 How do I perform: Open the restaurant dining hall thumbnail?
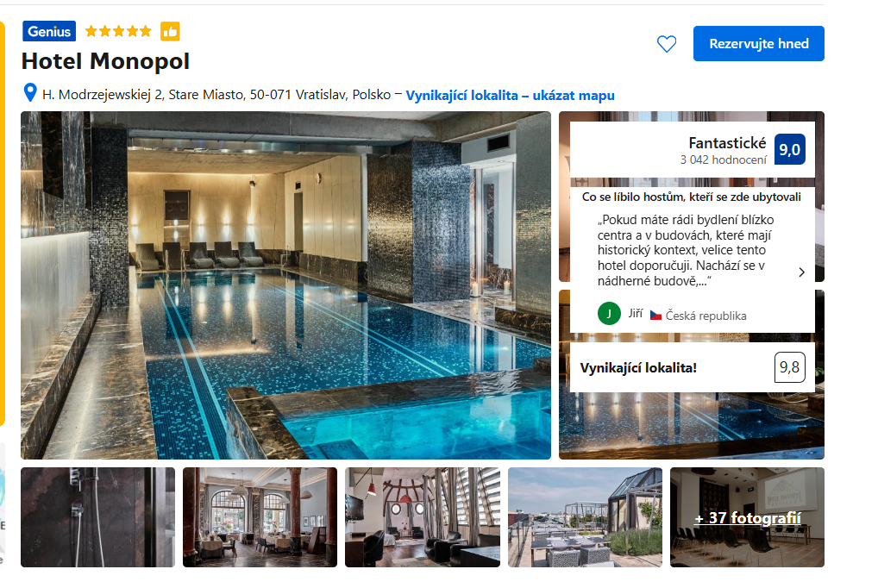coord(260,517)
